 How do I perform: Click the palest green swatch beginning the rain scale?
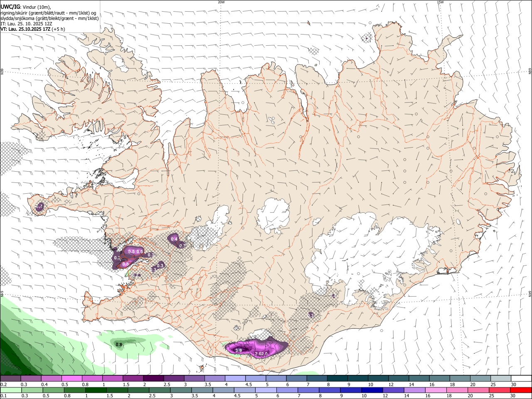click(11, 390)
